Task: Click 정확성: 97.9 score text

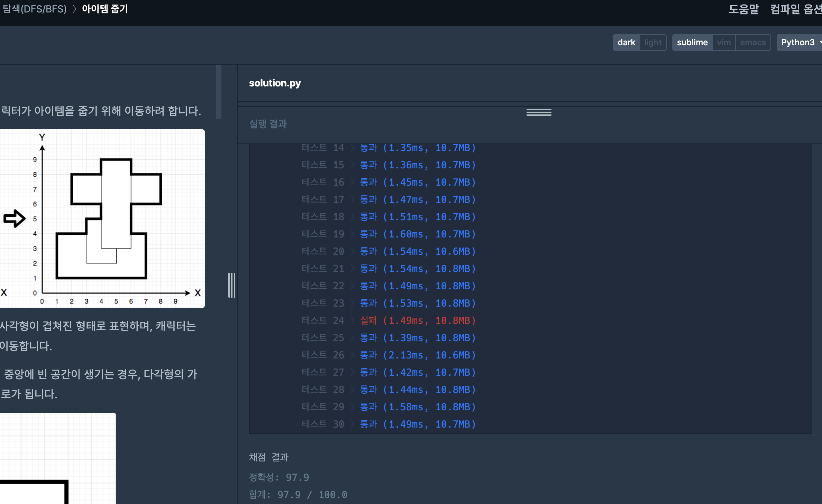Action: pos(279,477)
